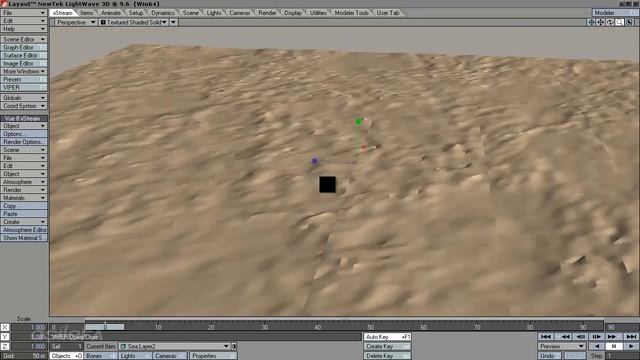This screenshot has width=640, height=360.
Task: Open the Image Editor
Action: click(24, 63)
